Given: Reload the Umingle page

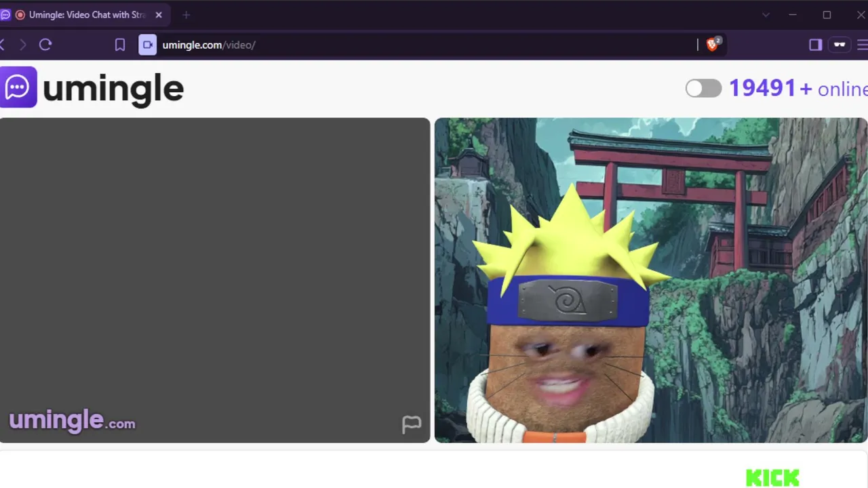Looking at the screenshot, I should click(45, 45).
